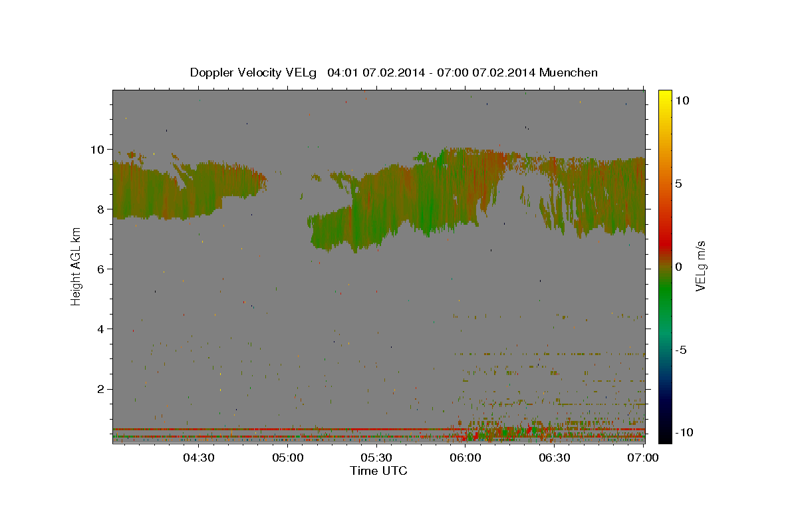798x532 pixels.
Task: Click the 'Height AGL km' axis label
Action: (76, 266)
